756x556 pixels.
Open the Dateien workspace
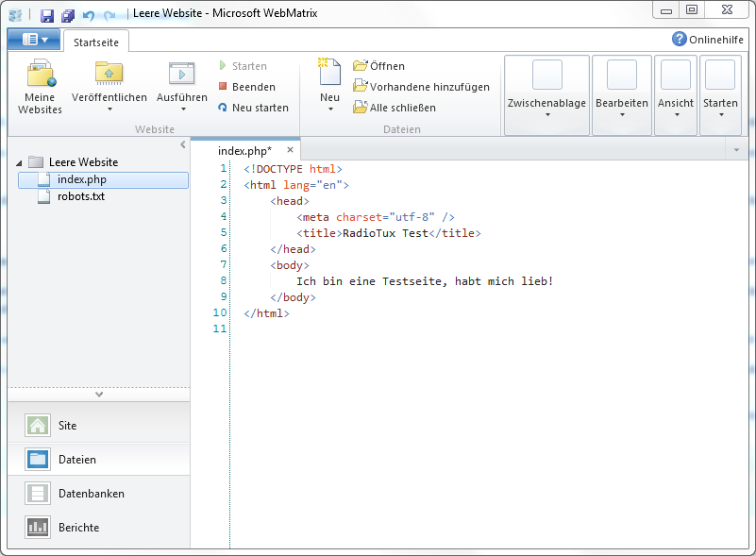(99, 459)
